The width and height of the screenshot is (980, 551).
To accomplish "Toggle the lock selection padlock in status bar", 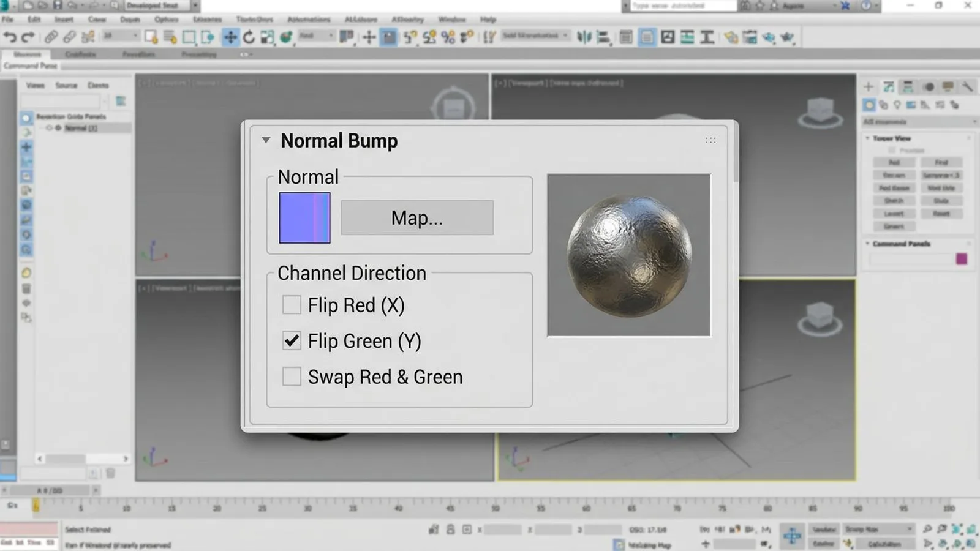I will [x=450, y=530].
